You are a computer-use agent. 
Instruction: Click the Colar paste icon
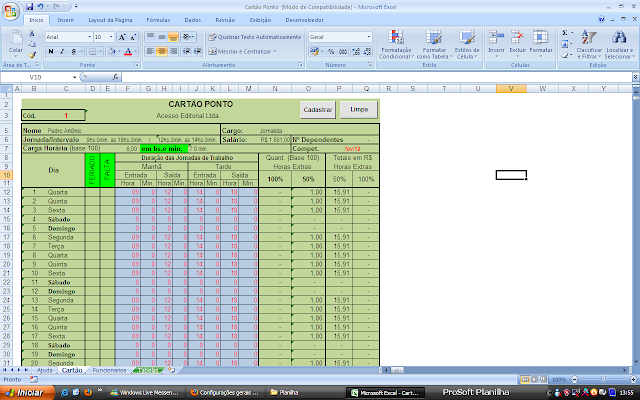(16, 37)
